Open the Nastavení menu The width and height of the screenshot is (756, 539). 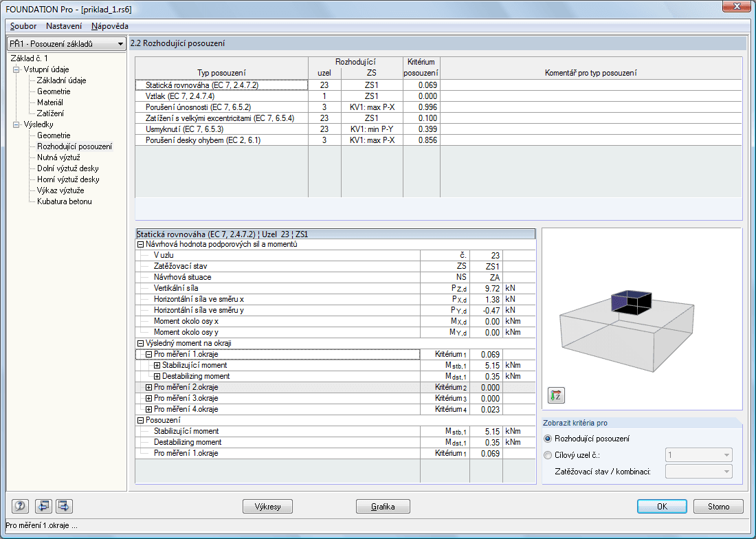[64, 26]
